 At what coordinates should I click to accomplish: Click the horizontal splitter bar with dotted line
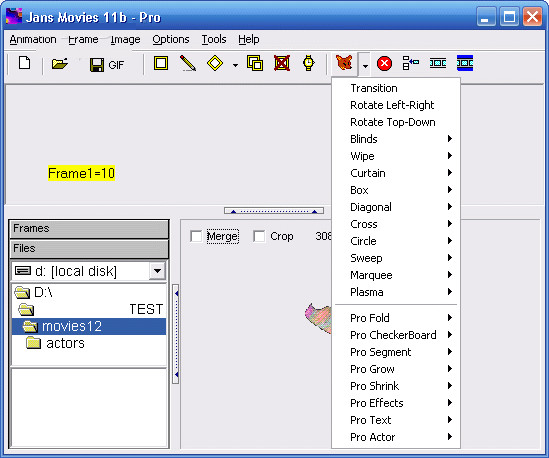tap(274, 211)
